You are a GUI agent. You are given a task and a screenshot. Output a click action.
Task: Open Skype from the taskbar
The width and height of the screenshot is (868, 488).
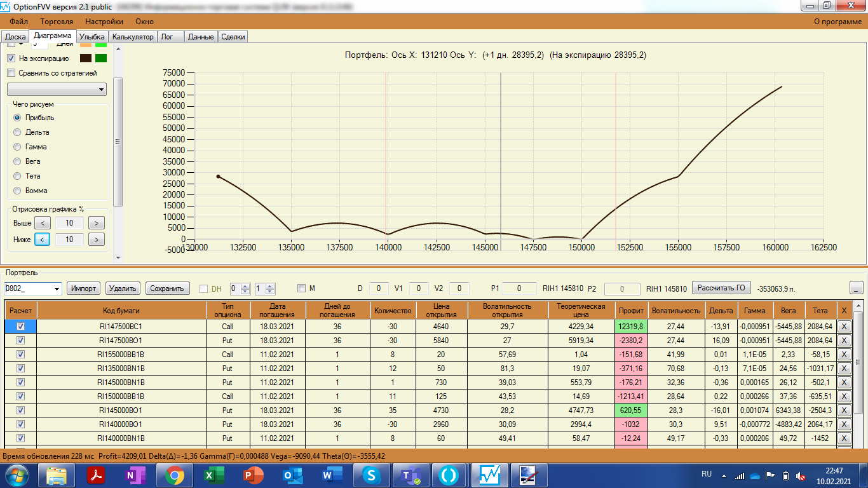(371, 475)
